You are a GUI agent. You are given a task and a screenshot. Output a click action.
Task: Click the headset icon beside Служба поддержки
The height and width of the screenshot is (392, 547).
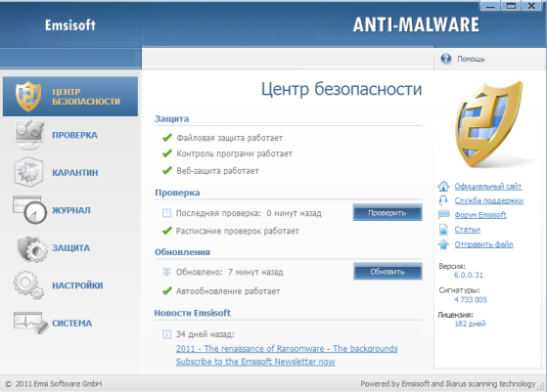tap(443, 200)
